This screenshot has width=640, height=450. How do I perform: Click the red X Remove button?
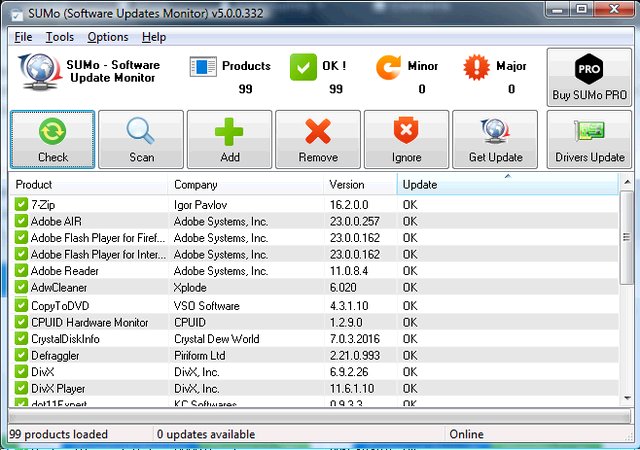coord(318,139)
